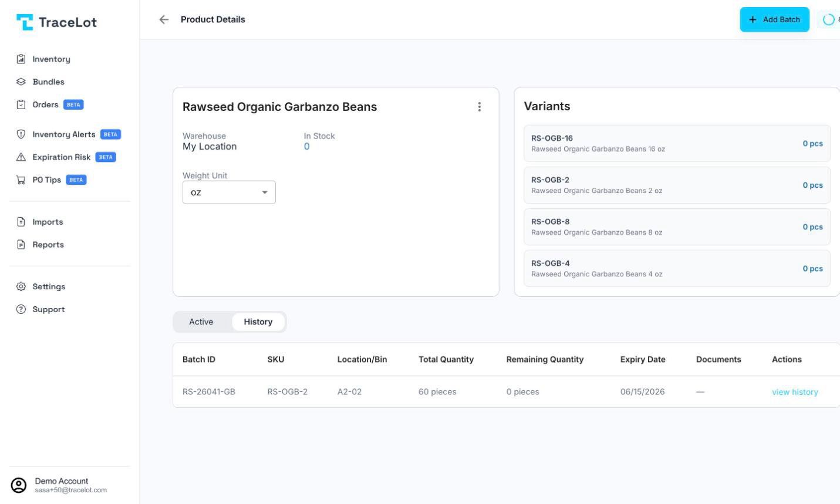Click the Orders clipboard icon

tap(21, 104)
